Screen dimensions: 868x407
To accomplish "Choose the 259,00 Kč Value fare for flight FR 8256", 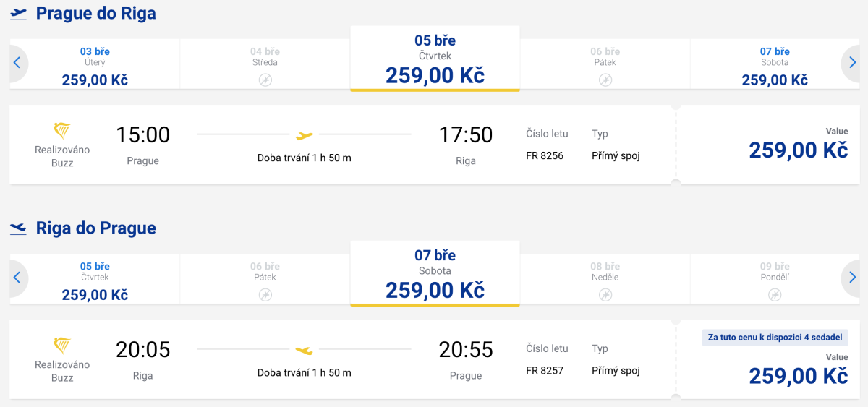I will point(798,150).
